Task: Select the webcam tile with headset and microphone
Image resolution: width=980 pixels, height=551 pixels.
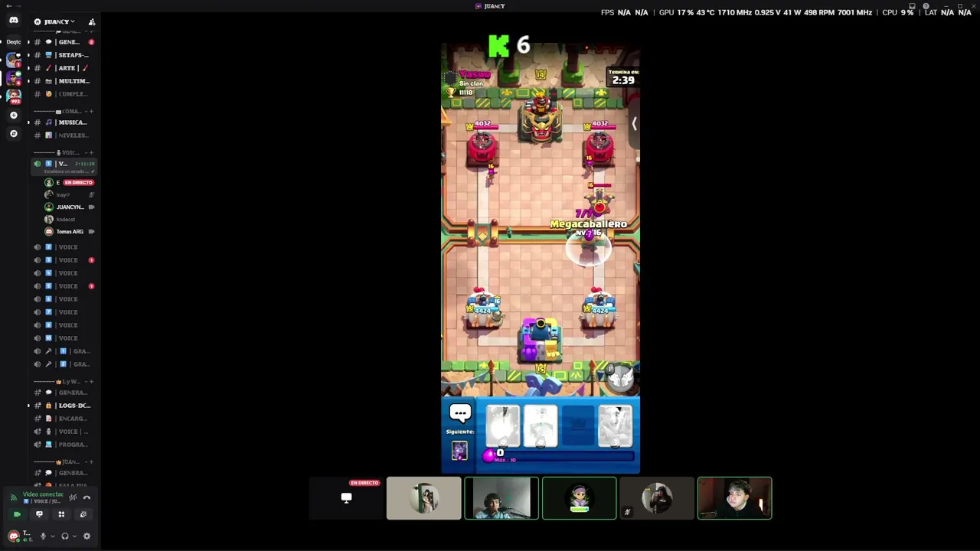Action: (x=501, y=498)
